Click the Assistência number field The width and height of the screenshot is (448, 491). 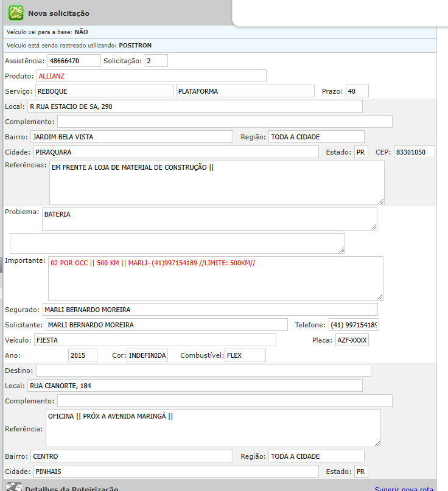pos(74,61)
